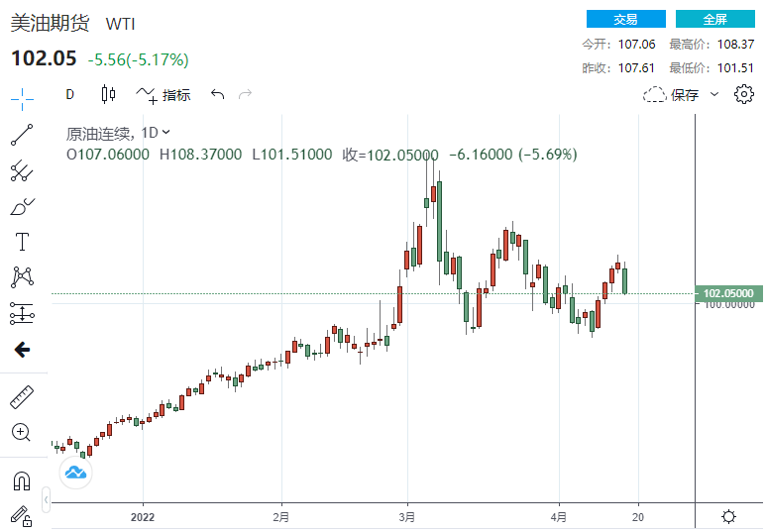
Task: Pick the trend line drawing tool
Action: [22, 135]
